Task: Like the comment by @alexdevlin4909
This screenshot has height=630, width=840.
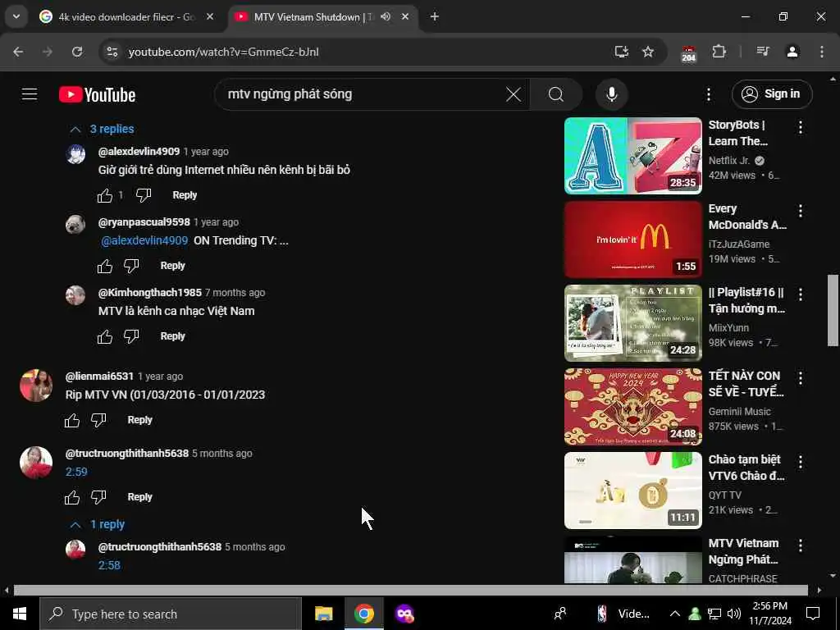Action: click(x=105, y=195)
